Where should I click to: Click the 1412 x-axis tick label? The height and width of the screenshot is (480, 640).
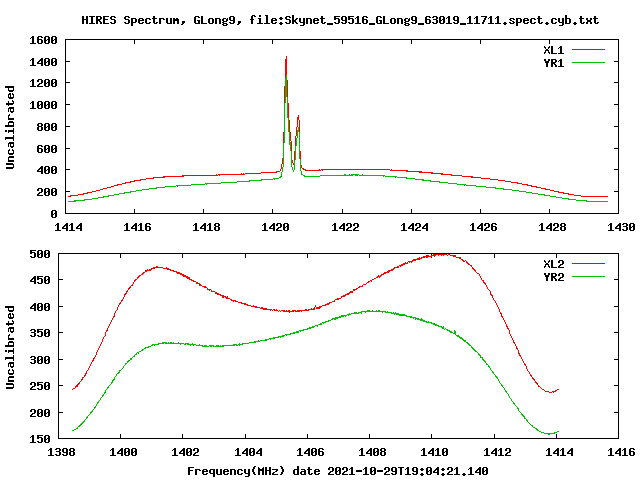[497, 452]
